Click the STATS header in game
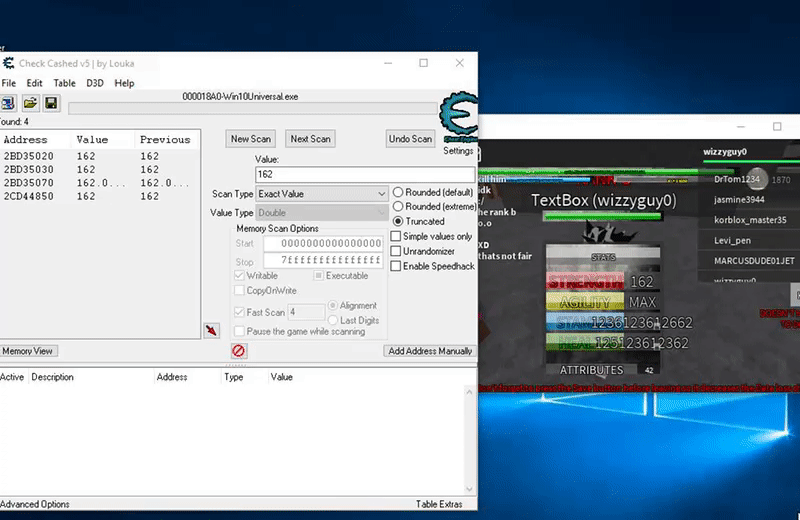The width and height of the screenshot is (800, 520). [604, 257]
